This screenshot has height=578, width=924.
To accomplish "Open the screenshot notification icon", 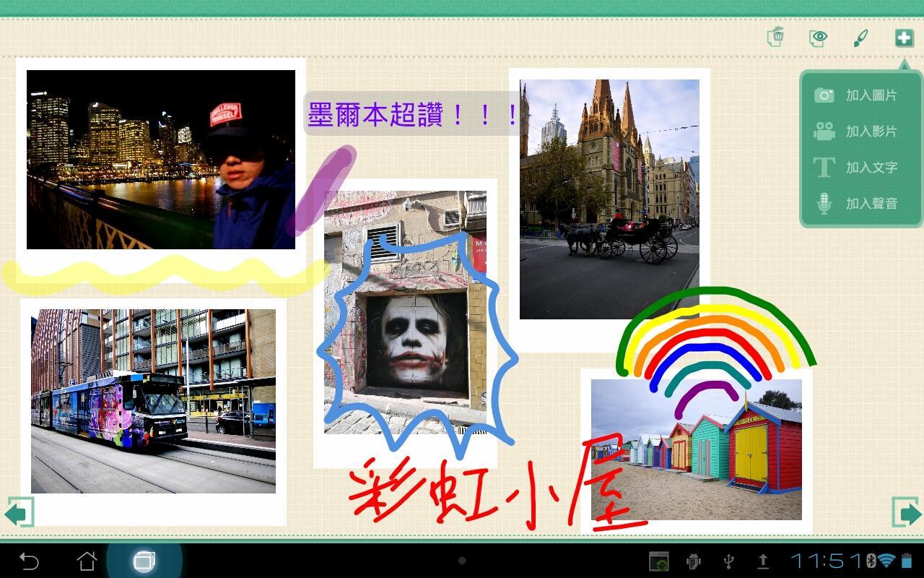I will [x=658, y=561].
